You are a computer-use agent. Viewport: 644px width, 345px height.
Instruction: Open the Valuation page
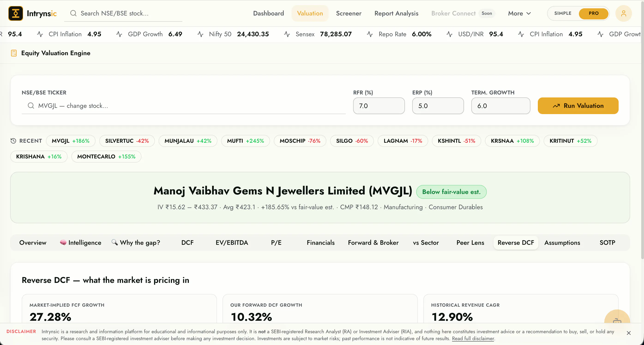coord(310,13)
